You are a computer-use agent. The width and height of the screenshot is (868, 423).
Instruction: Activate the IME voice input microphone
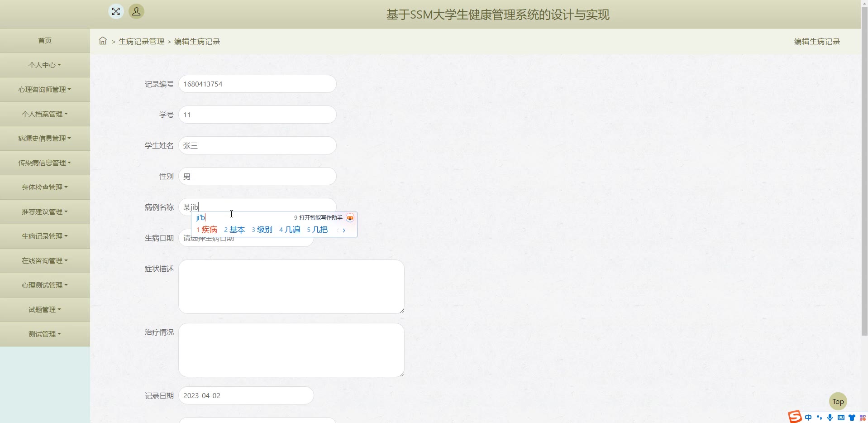point(830,418)
